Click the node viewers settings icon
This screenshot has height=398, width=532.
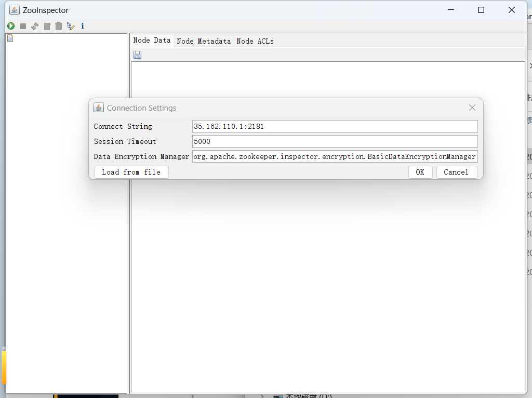tap(71, 26)
